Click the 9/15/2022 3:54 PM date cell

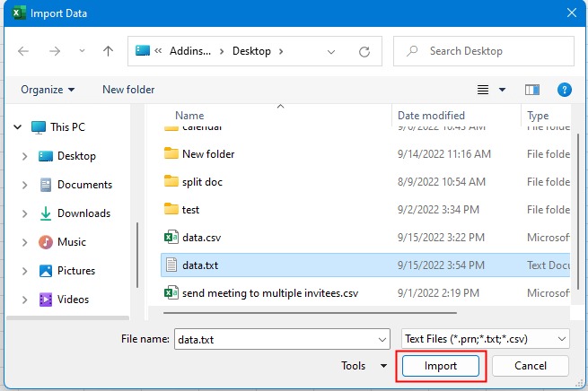(441, 265)
